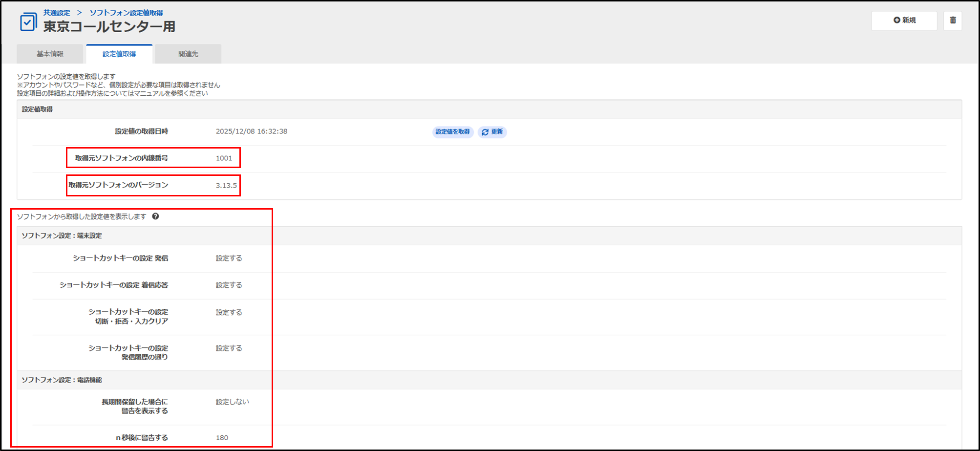980x451 pixels.
Task: Click the 180 seconds warning value
Action: point(222,438)
